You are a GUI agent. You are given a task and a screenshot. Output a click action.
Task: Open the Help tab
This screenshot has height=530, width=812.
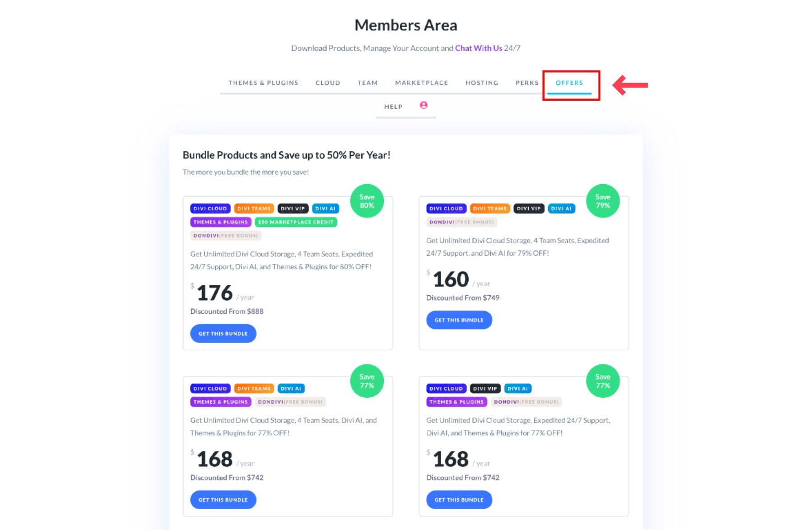pos(393,107)
